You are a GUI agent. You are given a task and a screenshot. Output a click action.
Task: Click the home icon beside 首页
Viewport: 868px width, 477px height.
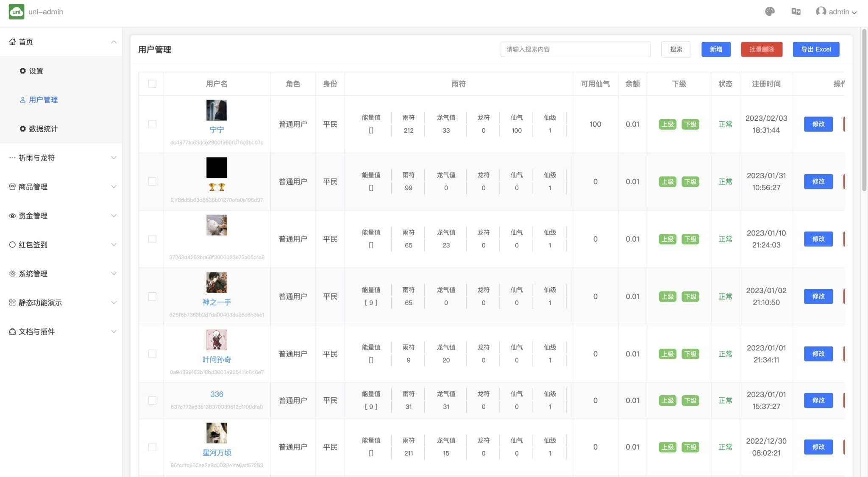12,42
